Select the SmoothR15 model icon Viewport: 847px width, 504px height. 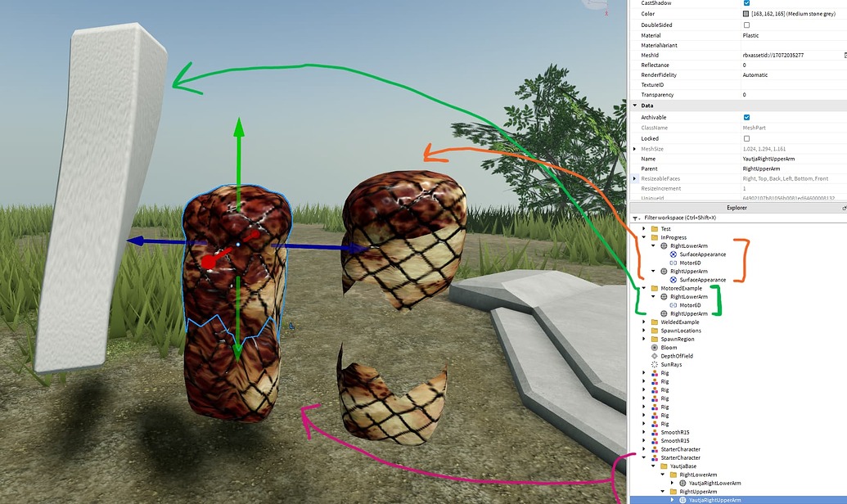tap(653, 432)
